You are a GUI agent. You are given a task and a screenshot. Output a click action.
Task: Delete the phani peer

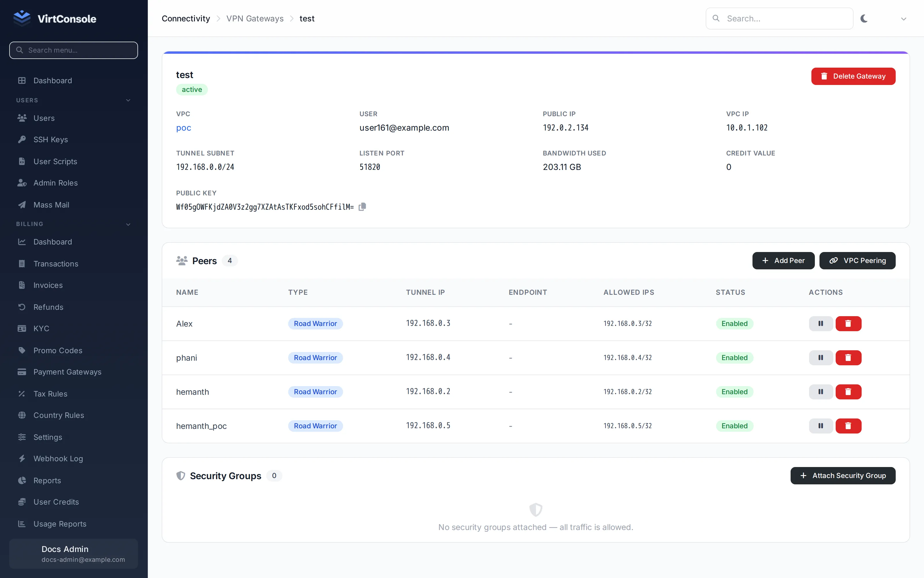(848, 357)
